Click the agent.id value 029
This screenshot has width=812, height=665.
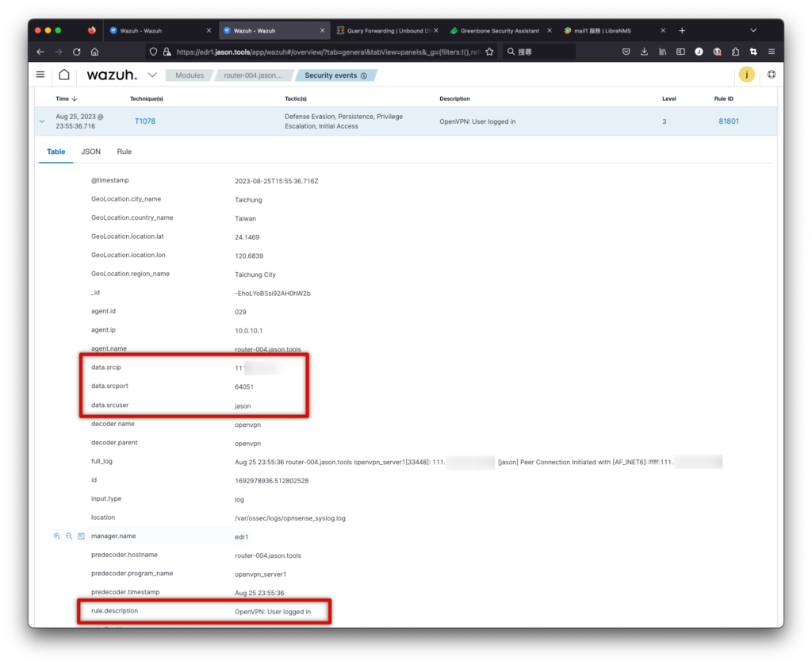point(240,312)
